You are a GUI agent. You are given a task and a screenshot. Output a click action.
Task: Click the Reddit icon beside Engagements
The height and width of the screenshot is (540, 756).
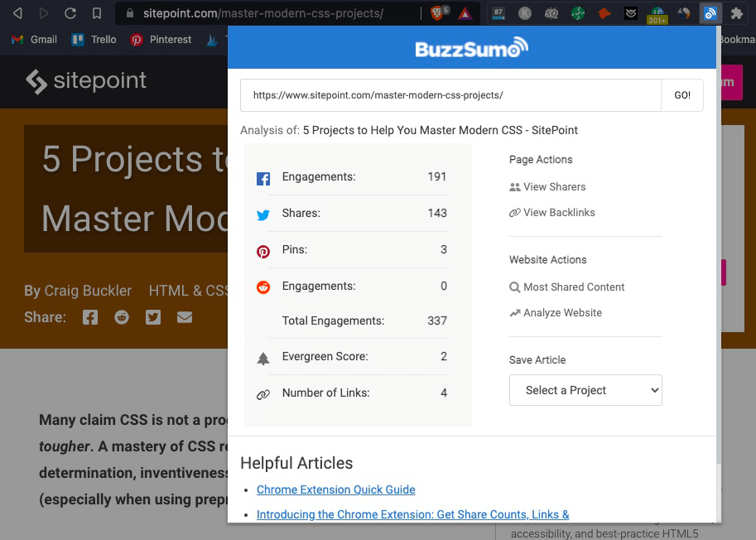(263, 287)
